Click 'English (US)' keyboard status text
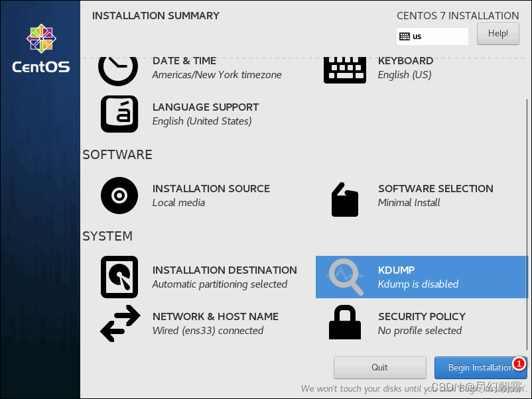 [x=405, y=75]
